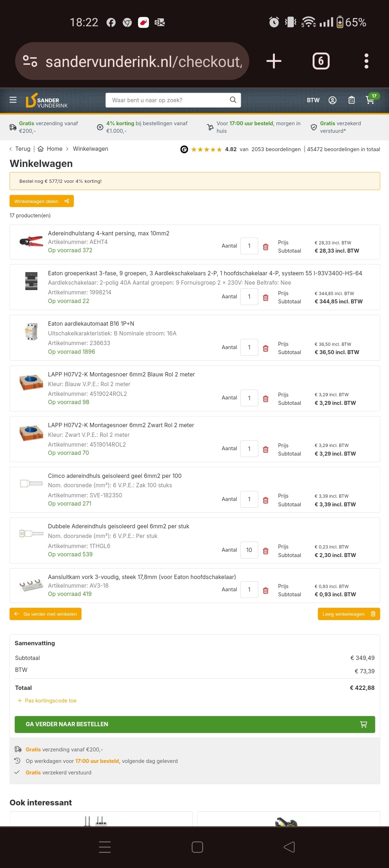This screenshot has width=389, height=868.
Task: Remove Eaton groepenkast using trash icon
Action: (x=266, y=298)
